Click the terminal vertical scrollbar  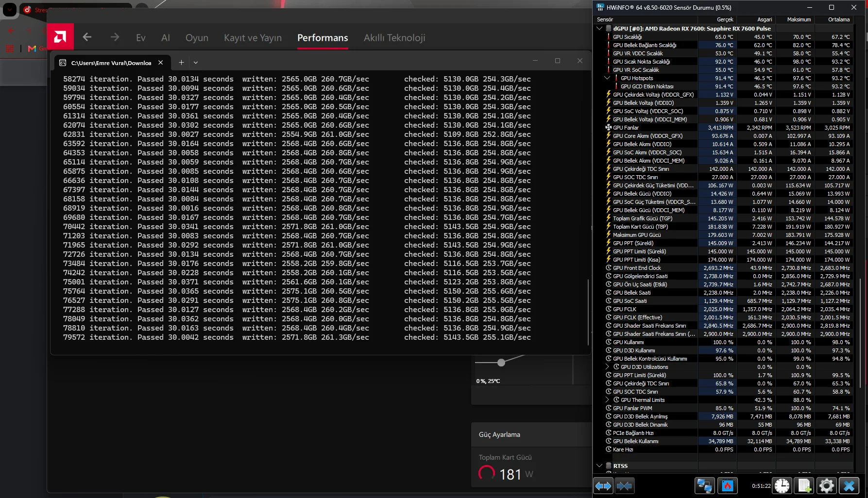(588, 311)
